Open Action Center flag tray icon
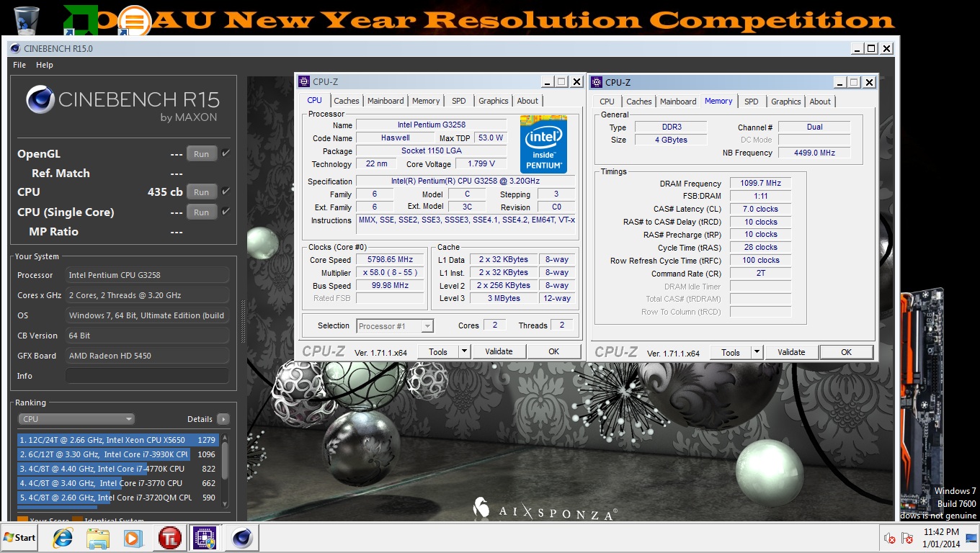Viewport: 980px width, 553px height. 909,538
